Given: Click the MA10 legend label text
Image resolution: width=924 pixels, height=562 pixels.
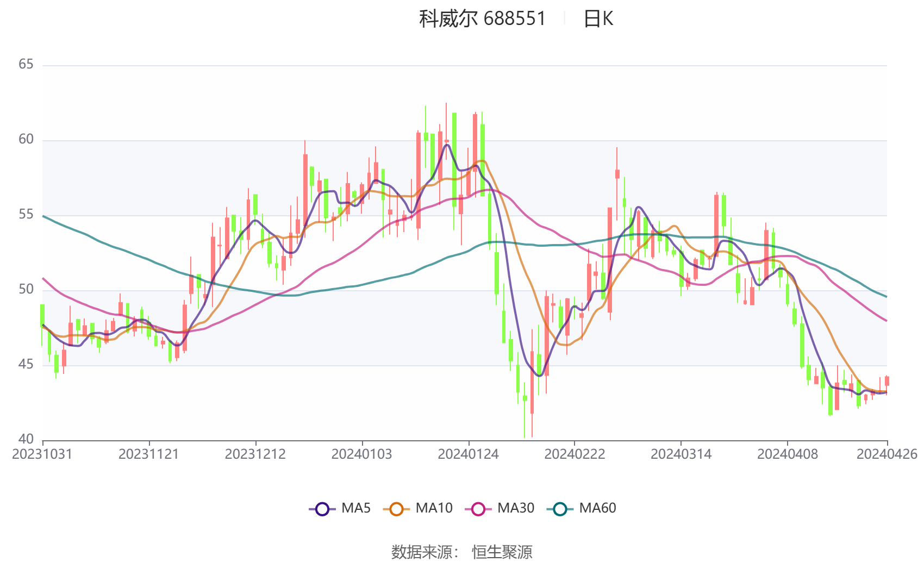Looking at the screenshot, I should (x=434, y=508).
